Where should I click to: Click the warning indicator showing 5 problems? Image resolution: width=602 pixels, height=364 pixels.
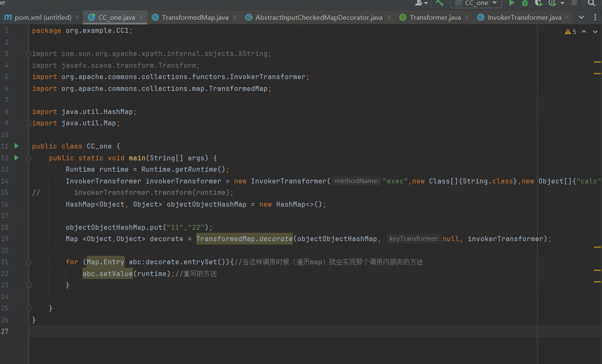coord(570,32)
